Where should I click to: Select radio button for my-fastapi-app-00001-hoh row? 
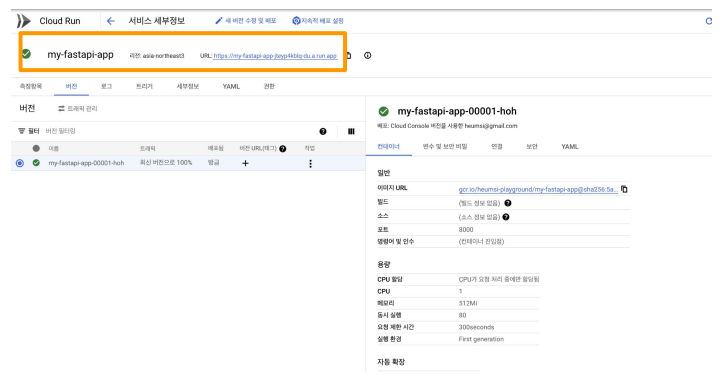[20, 163]
